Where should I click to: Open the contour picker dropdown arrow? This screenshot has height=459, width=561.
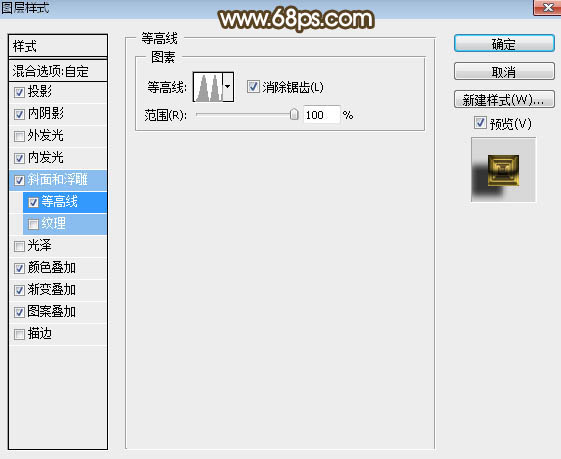pos(228,87)
